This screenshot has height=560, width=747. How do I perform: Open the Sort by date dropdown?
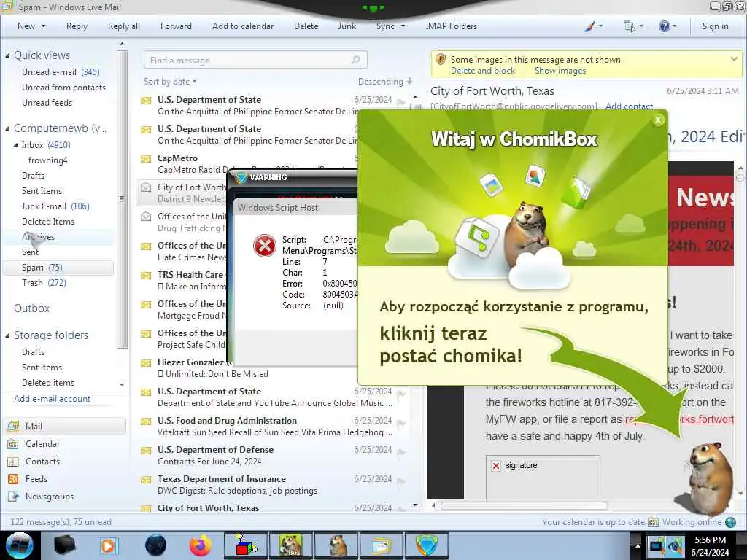point(169,82)
